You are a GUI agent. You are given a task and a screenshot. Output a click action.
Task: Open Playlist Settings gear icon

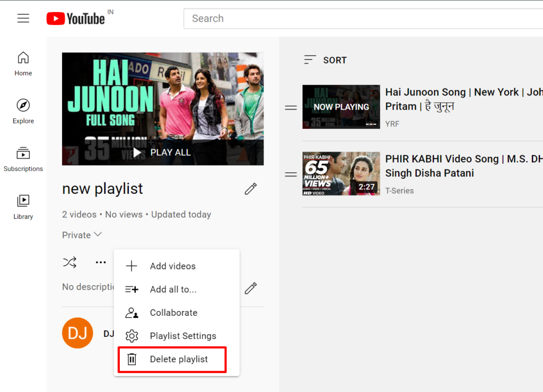[131, 336]
